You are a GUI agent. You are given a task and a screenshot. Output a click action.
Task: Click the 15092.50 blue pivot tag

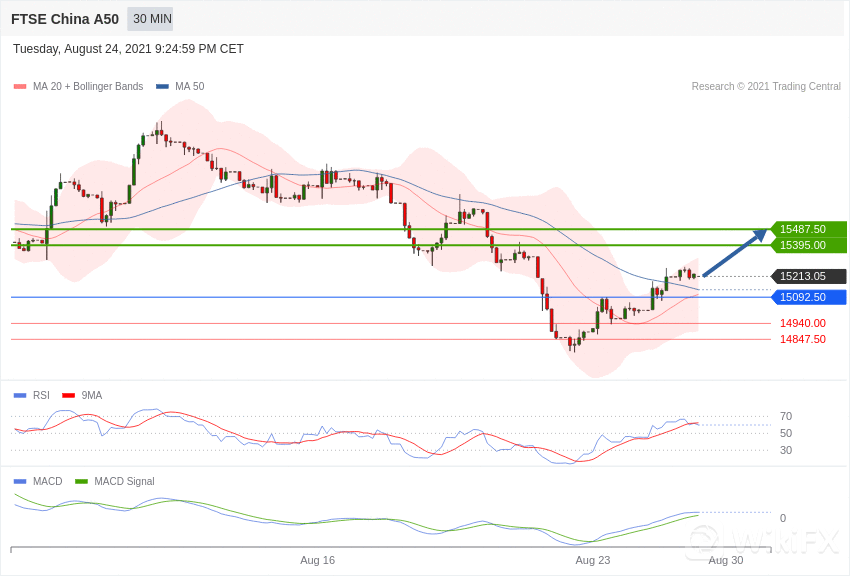(x=808, y=297)
